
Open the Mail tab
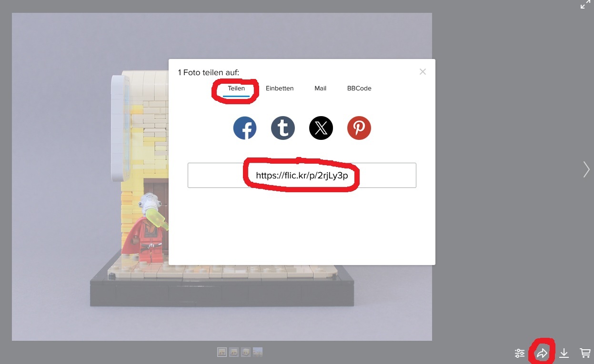pos(321,89)
